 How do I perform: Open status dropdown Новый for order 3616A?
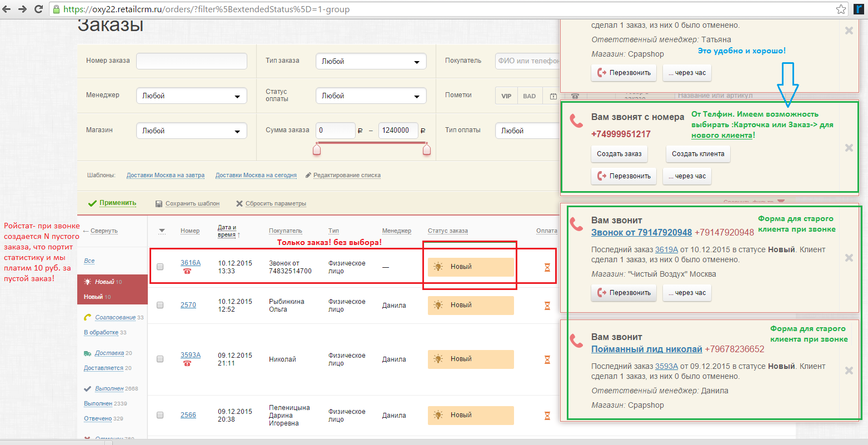[x=471, y=267]
